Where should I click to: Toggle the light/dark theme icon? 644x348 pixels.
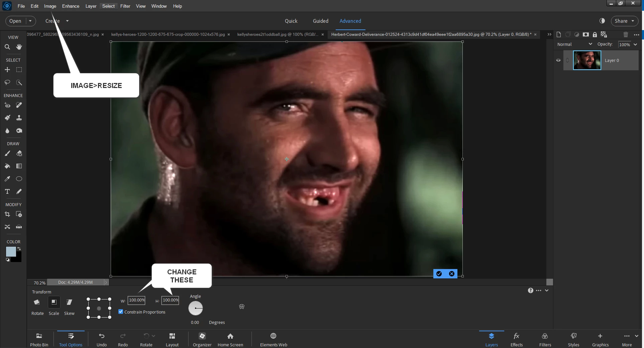pos(602,21)
